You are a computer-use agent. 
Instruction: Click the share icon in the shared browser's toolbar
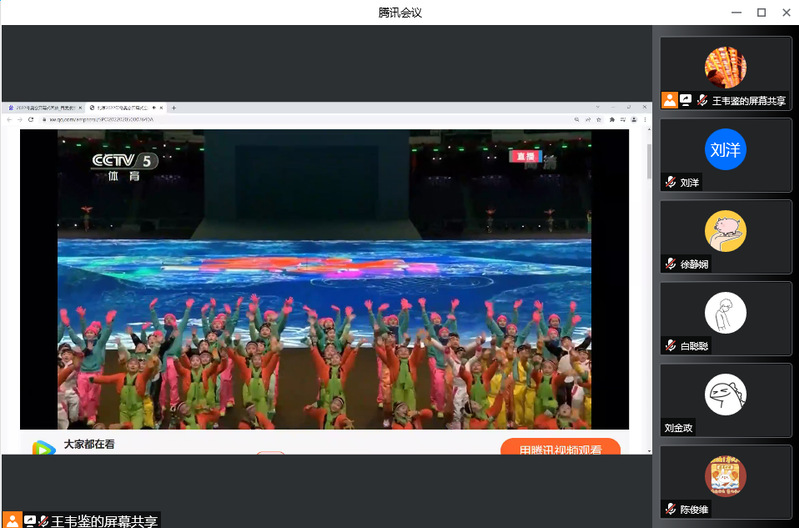[588, 119]
